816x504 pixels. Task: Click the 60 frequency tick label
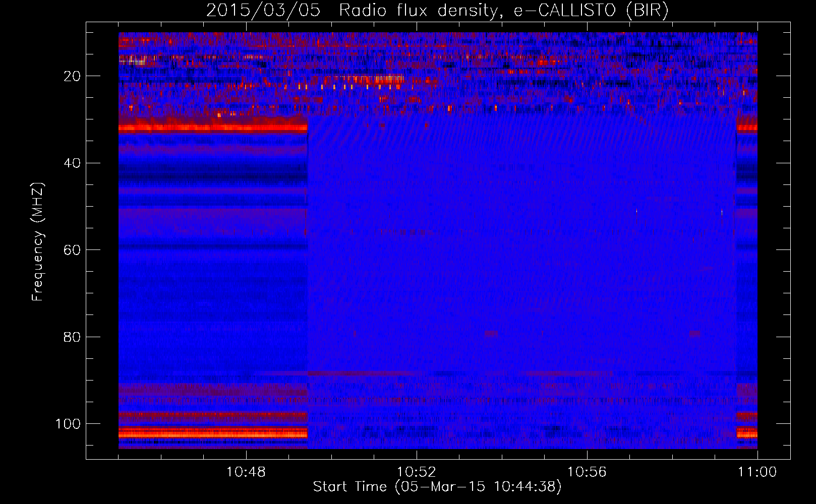73,250
